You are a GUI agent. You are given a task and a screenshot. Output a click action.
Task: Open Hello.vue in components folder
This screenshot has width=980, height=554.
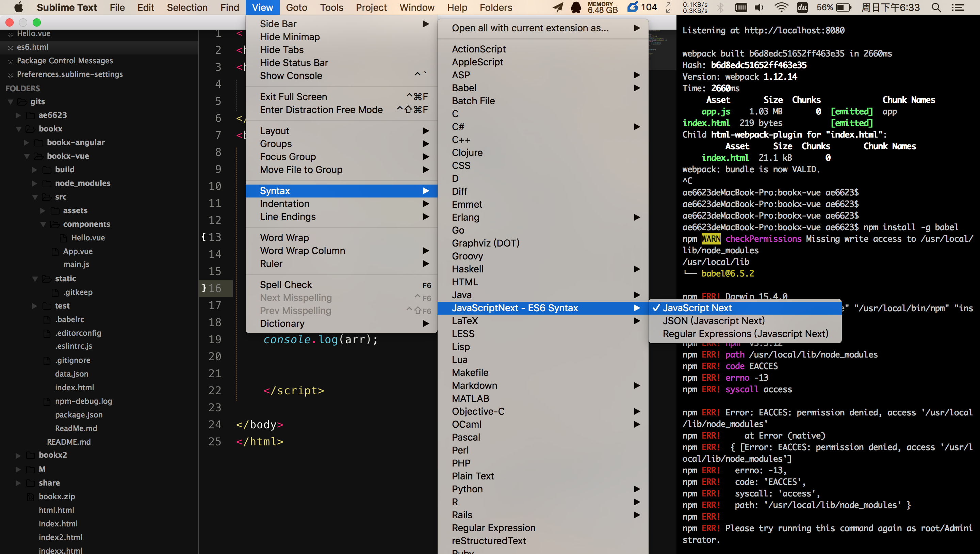88,238
